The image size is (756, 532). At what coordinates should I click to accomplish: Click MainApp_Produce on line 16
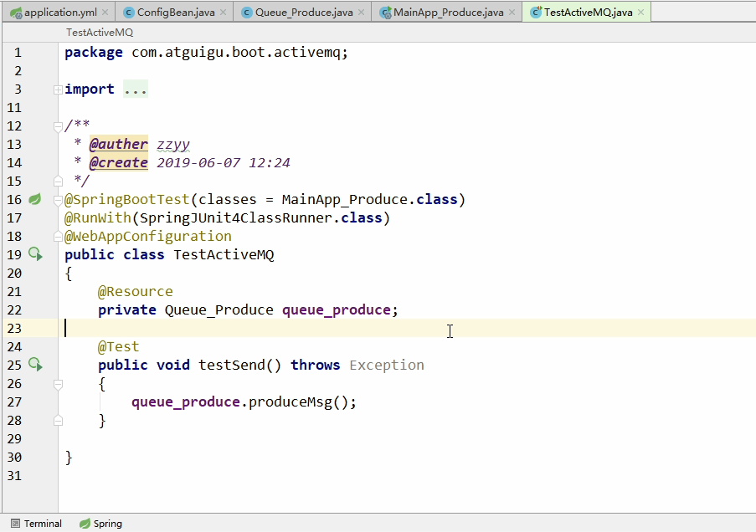click(x=345, y=199)
